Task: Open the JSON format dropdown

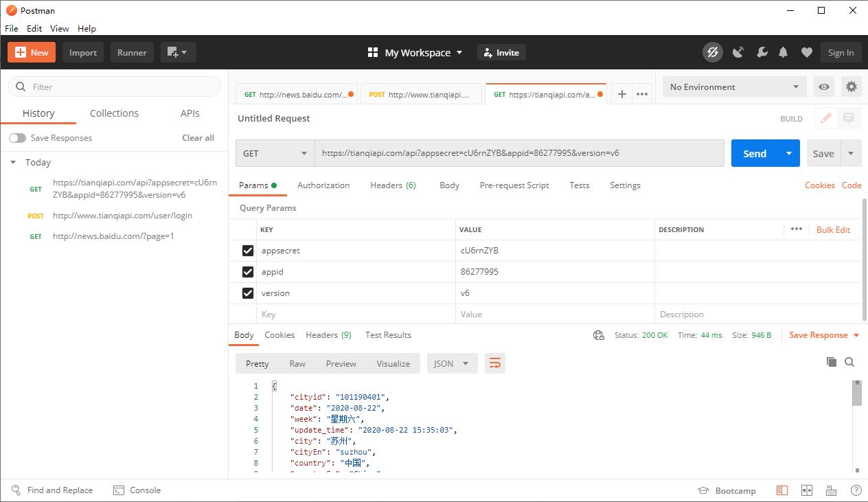Action: [452, 363]
